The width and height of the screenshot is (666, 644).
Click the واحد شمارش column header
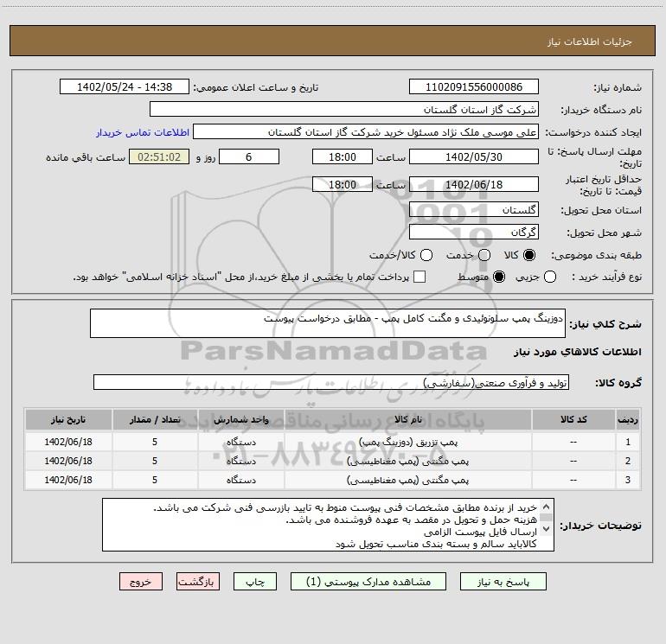point(240,419)
